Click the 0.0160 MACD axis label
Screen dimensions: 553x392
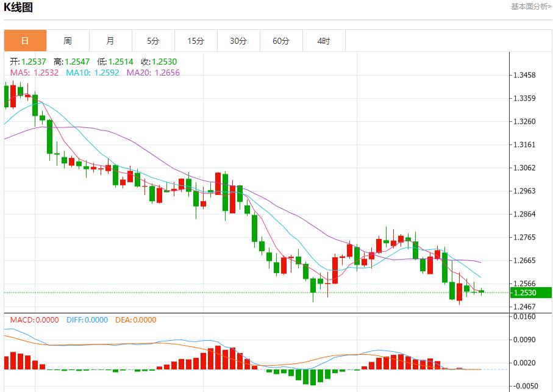[524, 317]
